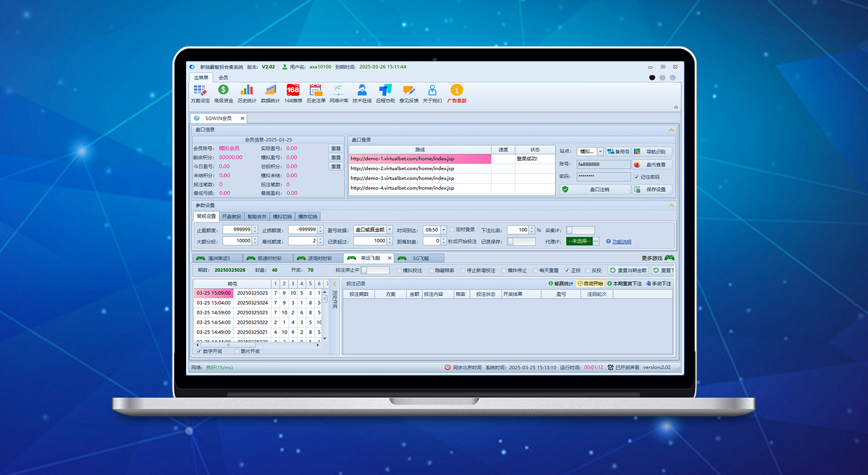Toggle the 投注停止中 slider switch
This screenshot has height=475, width=868.
click(x=375, y=270)
